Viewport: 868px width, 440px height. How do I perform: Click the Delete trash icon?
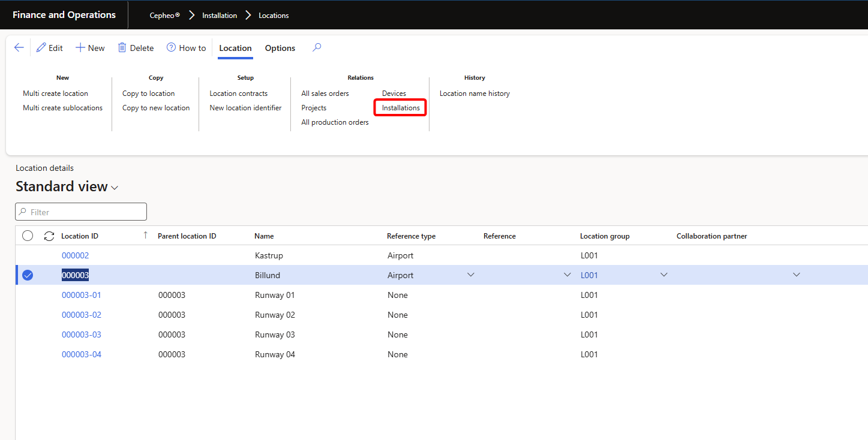[122, 48]
